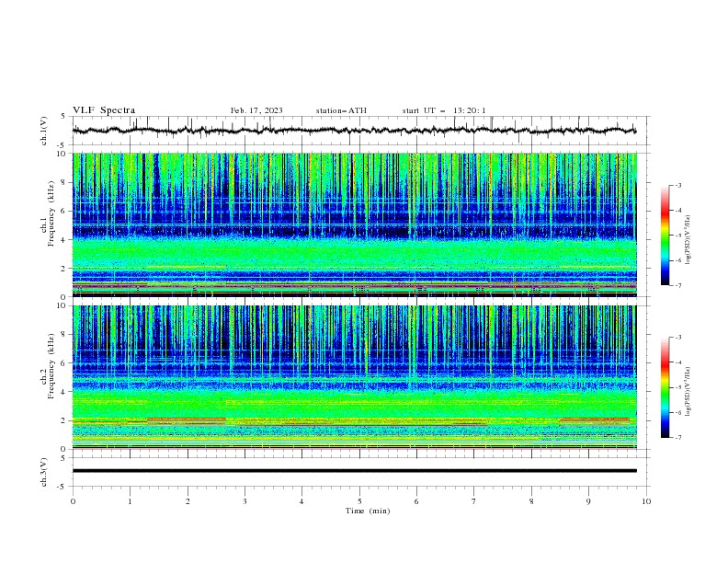Click the 'start UT = 13:20:1' text
728x563 pixels.
pyautogui.click(x=444, y=110)
